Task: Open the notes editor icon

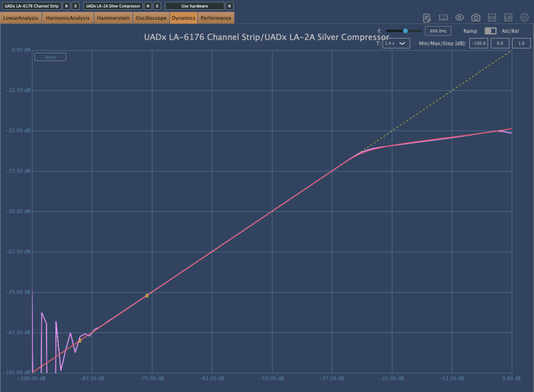Action: pyautogui.click(x=427, y=18)
